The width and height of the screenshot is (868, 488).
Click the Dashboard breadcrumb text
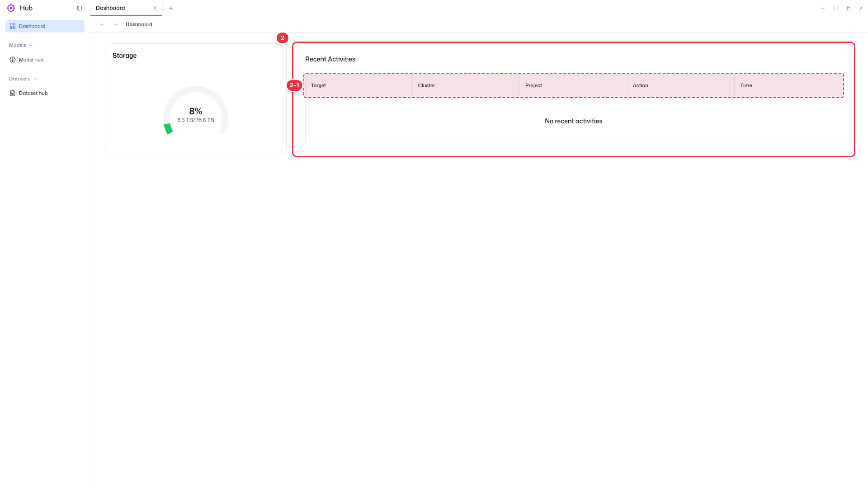pyautogui.click(x=139, y=24)
